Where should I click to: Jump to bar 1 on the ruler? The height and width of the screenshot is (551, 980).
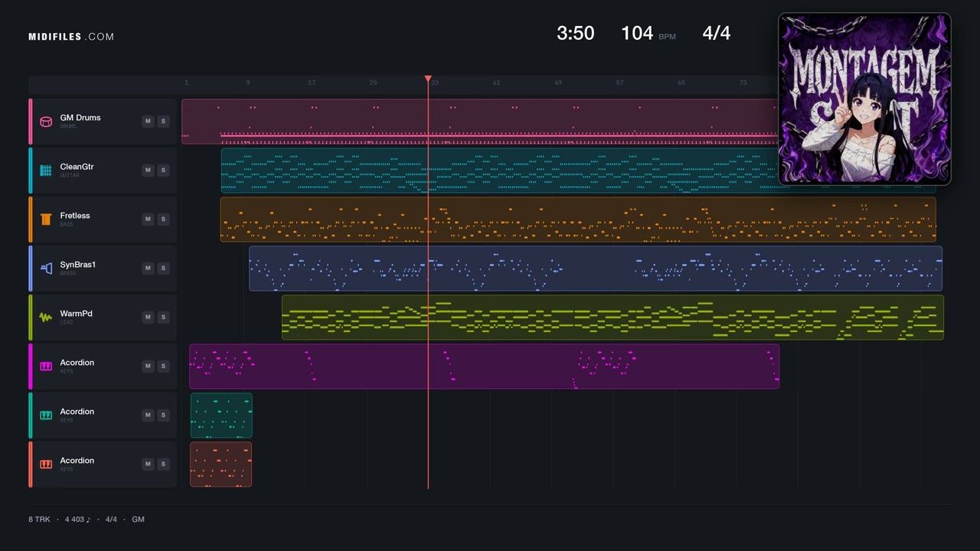tap(186, 83)
